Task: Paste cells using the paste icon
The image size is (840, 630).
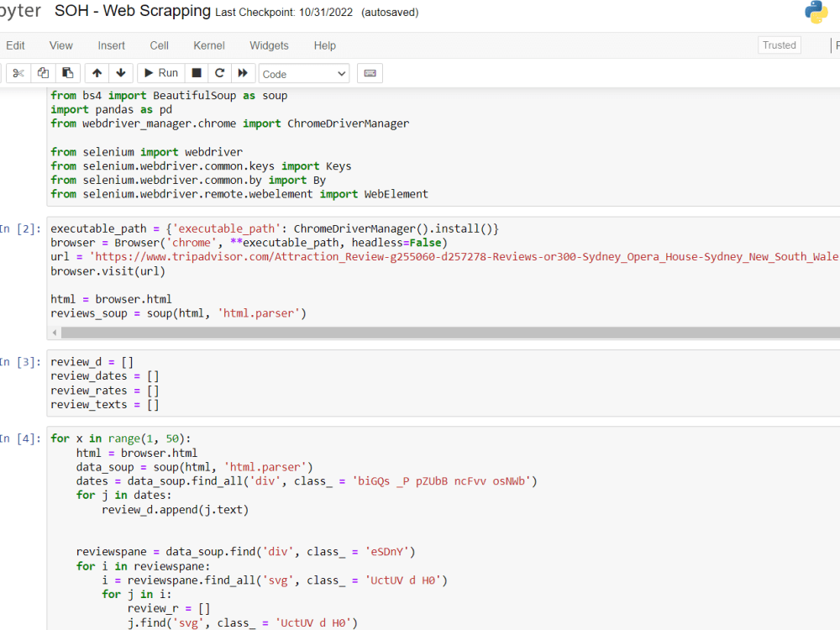Action: click(x=67, y=73)
